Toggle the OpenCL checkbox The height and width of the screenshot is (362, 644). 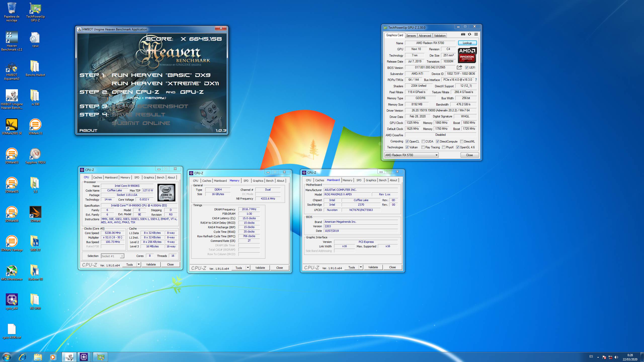[407, 142]
